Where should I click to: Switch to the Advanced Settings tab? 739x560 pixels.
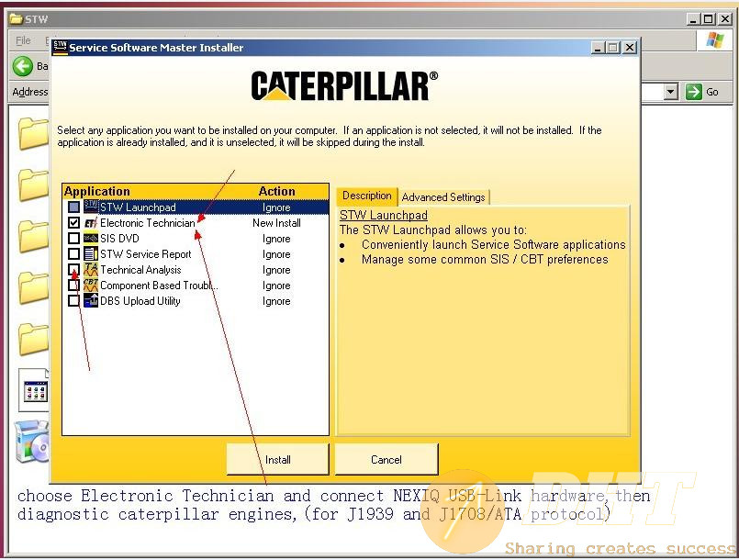(x=443, y=197)
